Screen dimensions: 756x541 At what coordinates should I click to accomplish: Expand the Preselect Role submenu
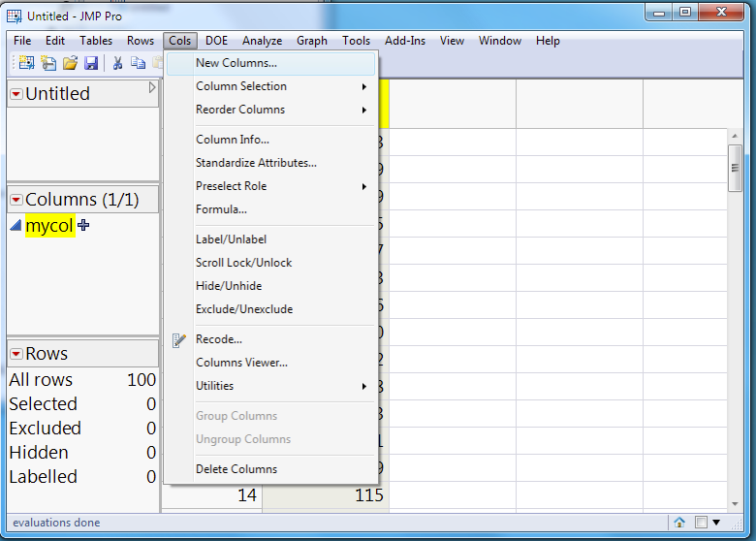tap(271, 186)
